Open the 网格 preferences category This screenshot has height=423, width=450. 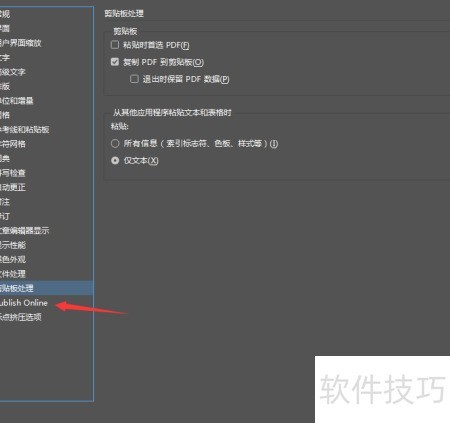[x=46, y=115]
